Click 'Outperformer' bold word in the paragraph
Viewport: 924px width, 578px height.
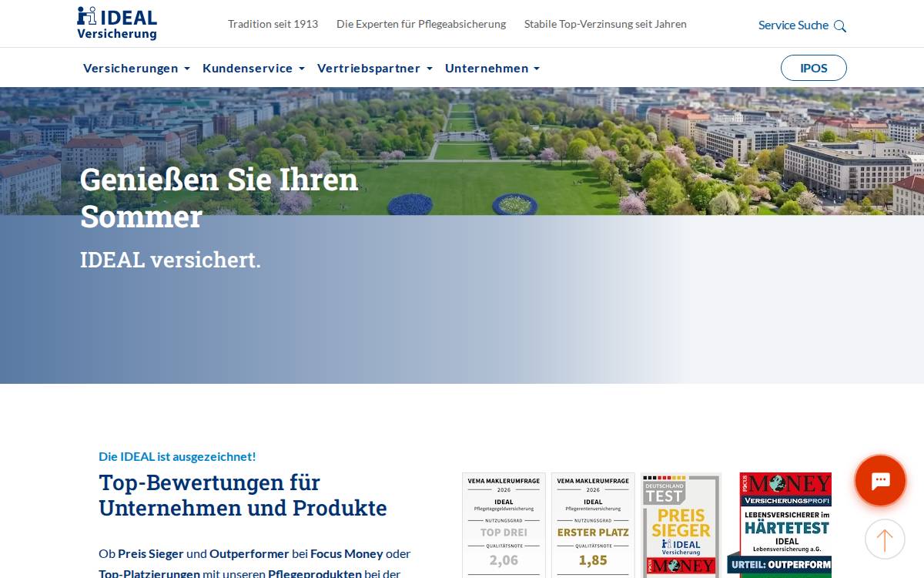coord(249,553)
